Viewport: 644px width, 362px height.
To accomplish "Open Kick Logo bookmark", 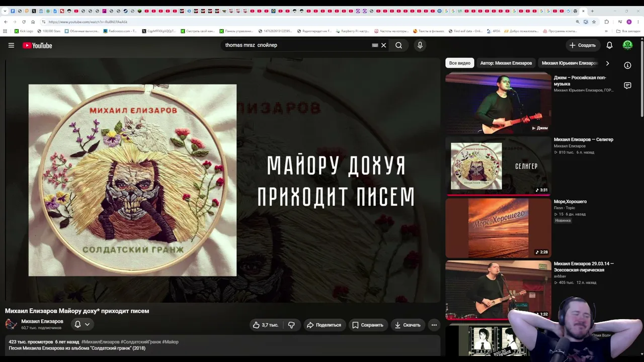I will [24, 31].
